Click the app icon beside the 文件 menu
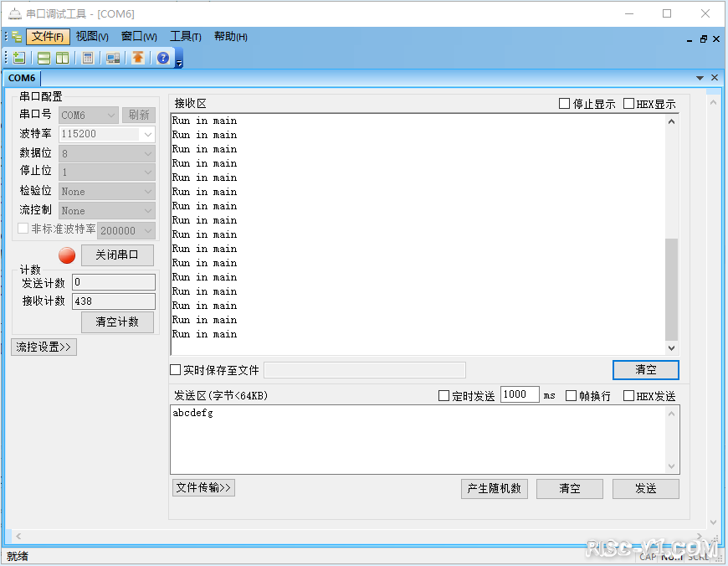 [x=17, y=36]
